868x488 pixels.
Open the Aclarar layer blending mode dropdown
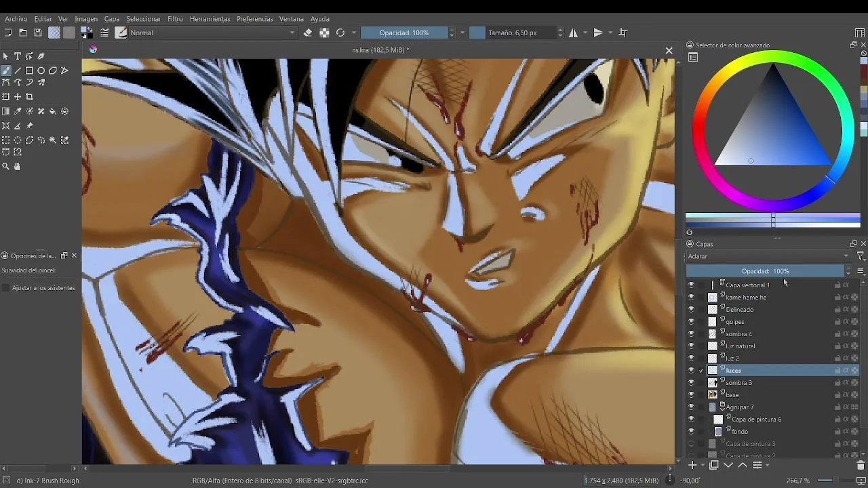[x=768, y=256]
